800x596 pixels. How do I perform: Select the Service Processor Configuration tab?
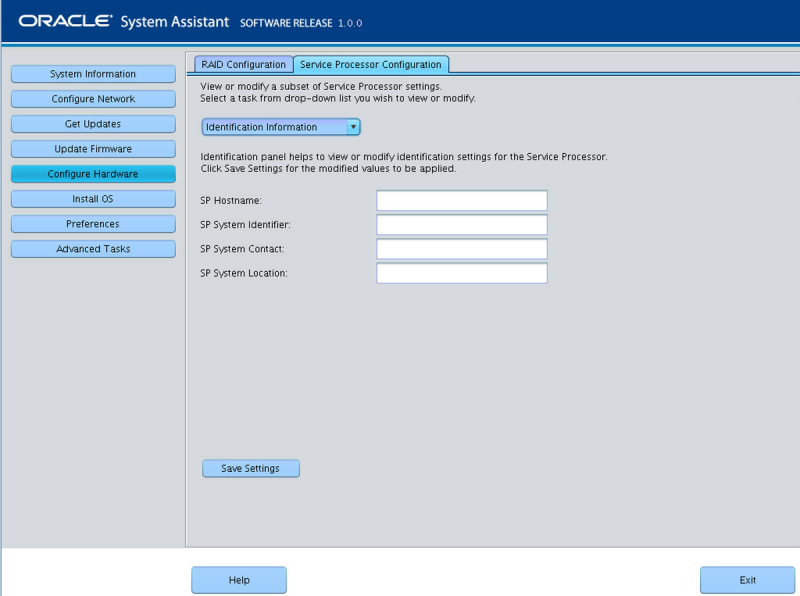(371, 65)
